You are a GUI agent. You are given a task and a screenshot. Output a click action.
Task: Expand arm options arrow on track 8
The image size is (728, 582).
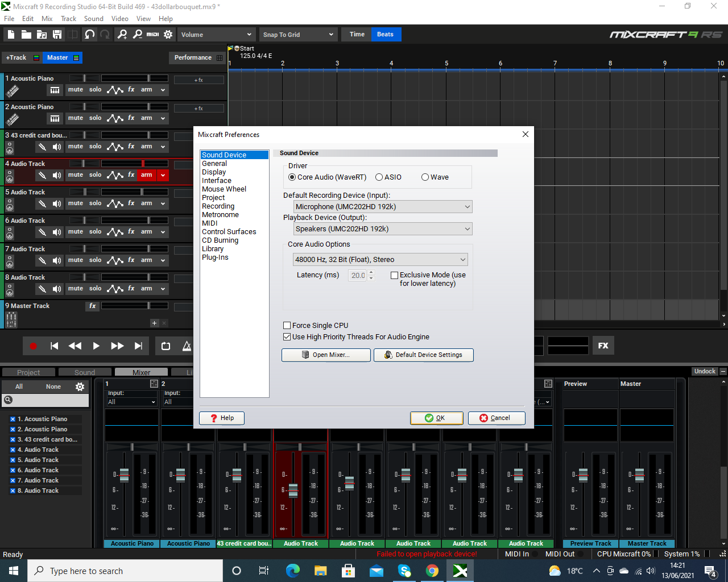coord(163,289)
